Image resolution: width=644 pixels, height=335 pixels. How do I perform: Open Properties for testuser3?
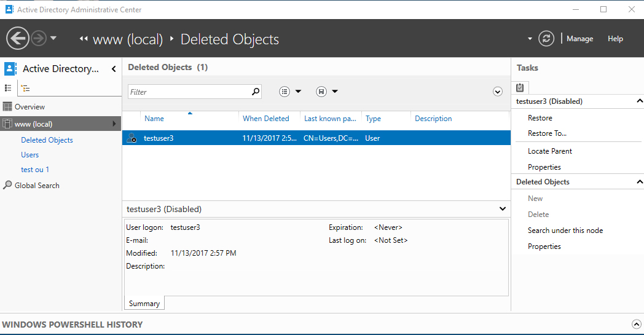[x=544, y=167]
